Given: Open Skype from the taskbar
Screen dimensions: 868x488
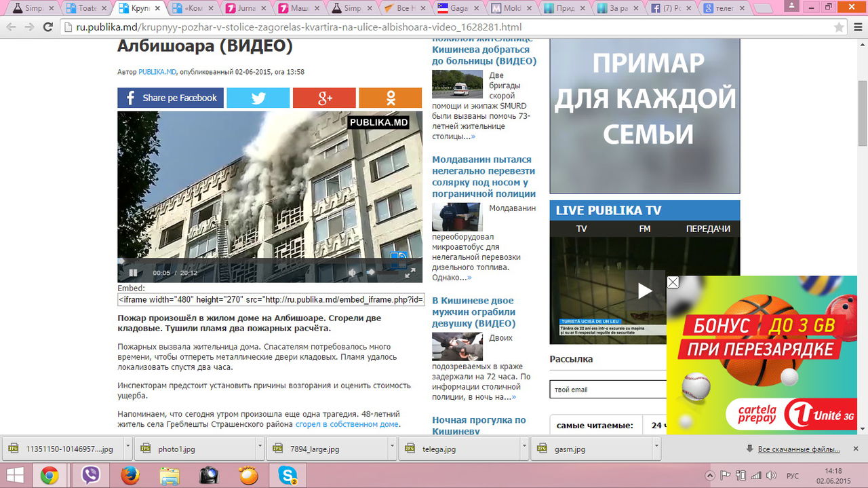Looking at the screenshot, I should click(x=289, y=475).
